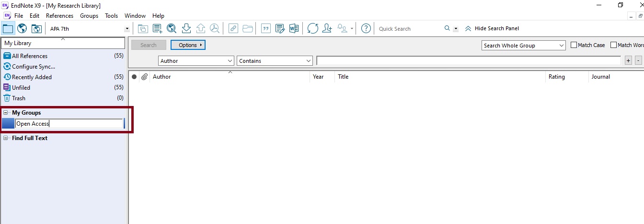Click the Open Access group name field
This screenshot has height=224, width=644.
coord(69,124)
